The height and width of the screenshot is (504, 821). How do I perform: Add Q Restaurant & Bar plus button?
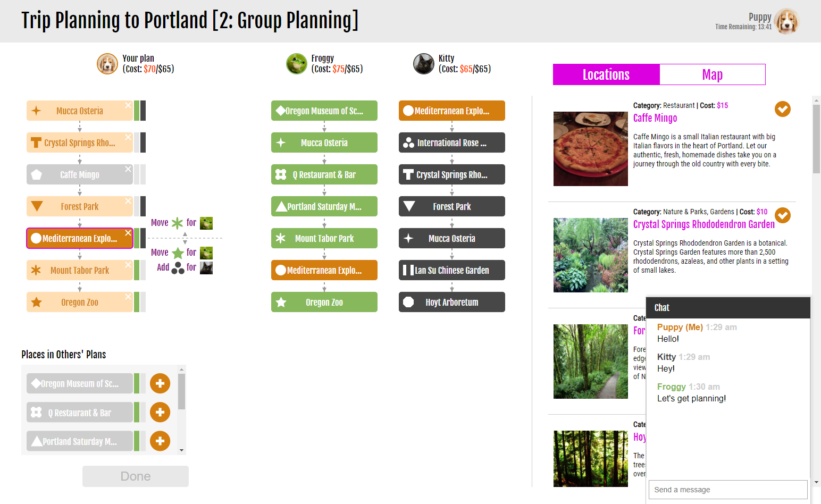point(160,412)
